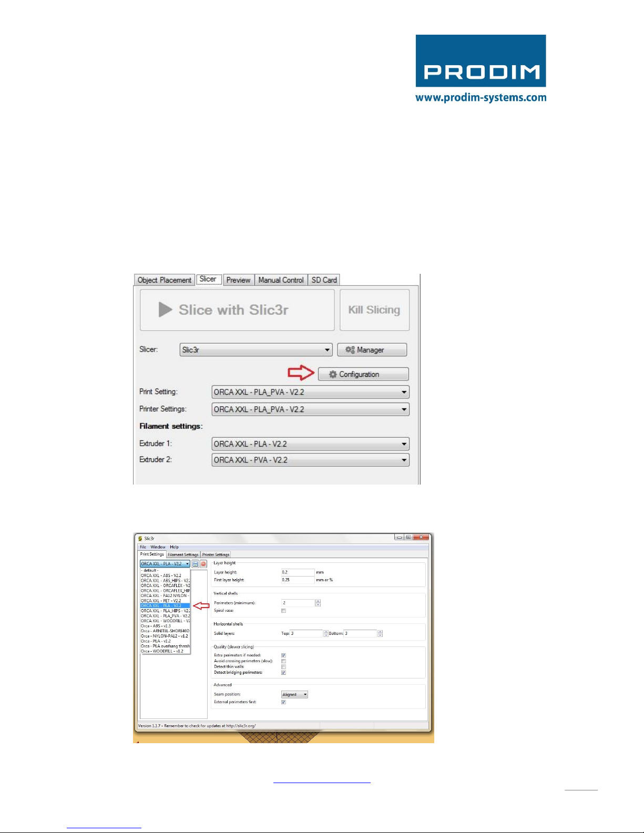Select the Slicer tab
644x833 pixels.
tap(208, 279)
